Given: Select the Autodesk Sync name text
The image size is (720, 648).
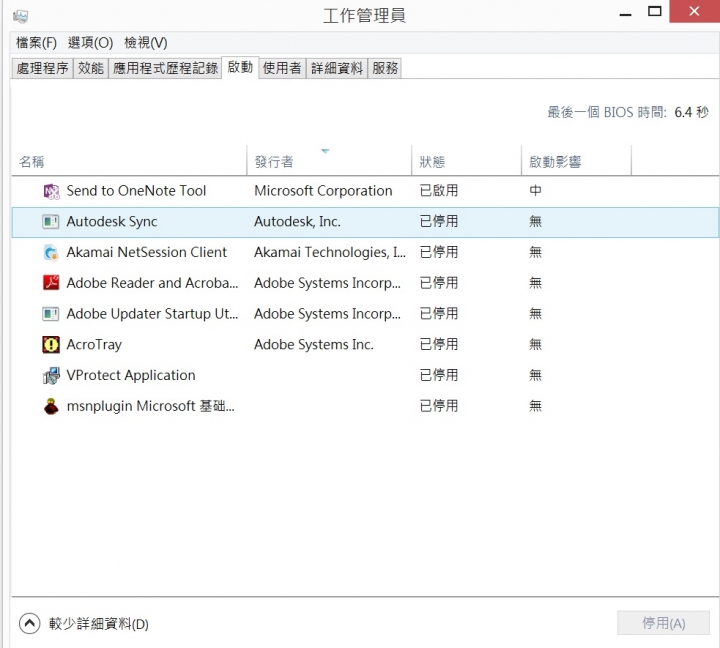Looking at the screenshot, I should coord(112,221).
